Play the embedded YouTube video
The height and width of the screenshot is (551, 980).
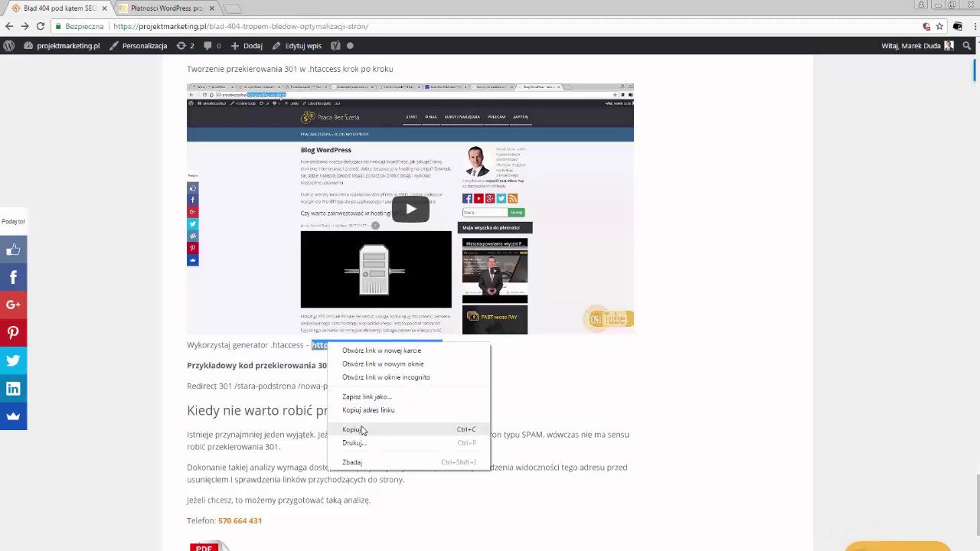pyautogui.click(x=410, y=209)
